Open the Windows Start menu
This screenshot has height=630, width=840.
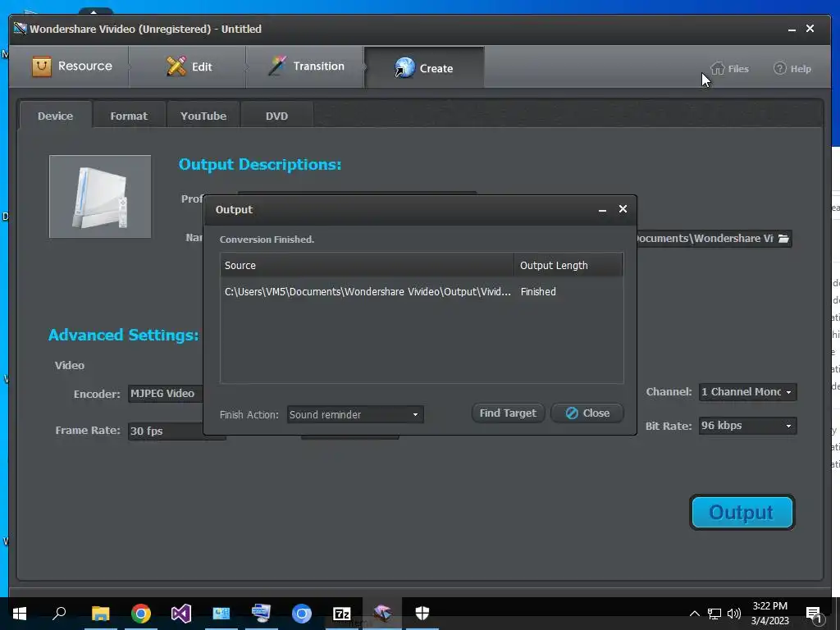(20, 614)
